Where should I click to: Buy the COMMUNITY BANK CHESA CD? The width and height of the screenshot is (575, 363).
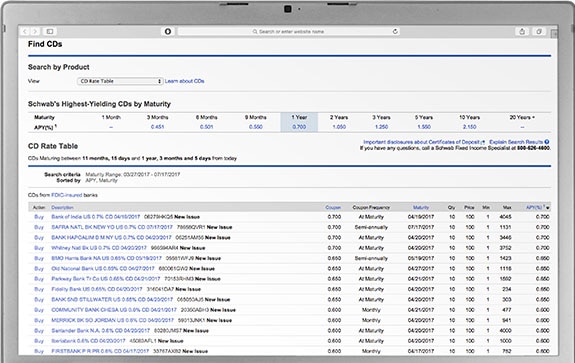tap(39, 310)
